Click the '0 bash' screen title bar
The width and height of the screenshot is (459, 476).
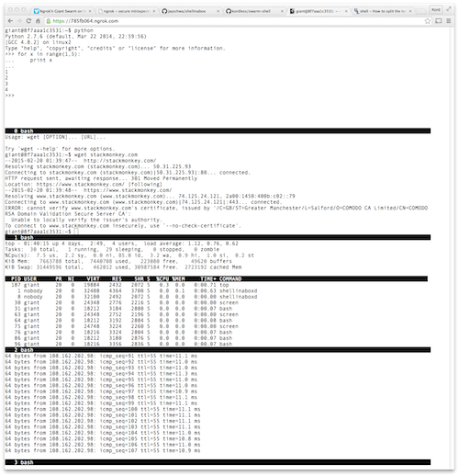pos(218,131)
